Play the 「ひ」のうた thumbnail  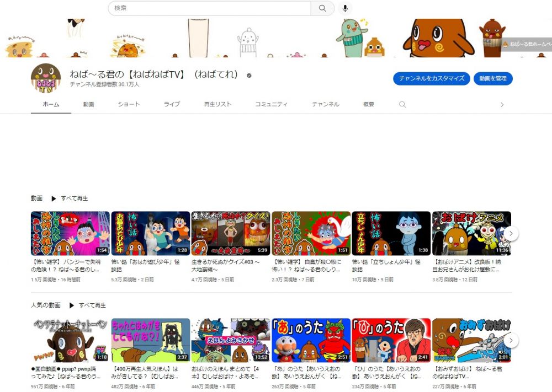click(391, 340)
